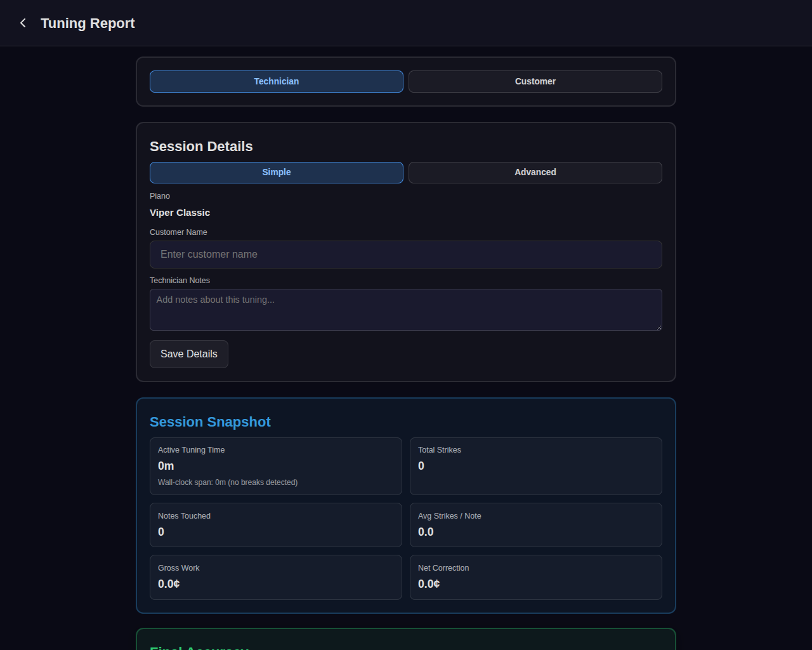812x650 pixels.
Task: Click the Viper Classic piano label
Action: point(180,213)
